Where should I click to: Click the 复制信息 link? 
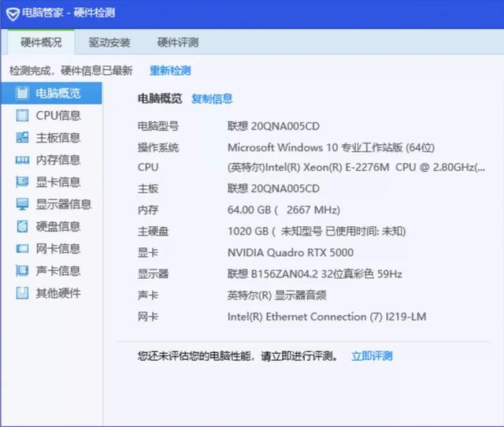(212, 98)
